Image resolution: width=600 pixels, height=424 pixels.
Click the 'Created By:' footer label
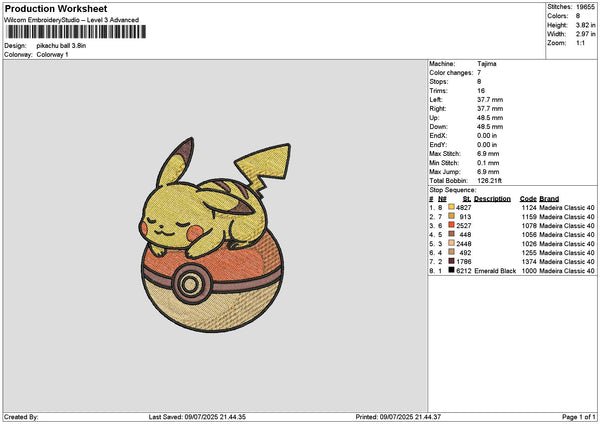tap(21, 417)
